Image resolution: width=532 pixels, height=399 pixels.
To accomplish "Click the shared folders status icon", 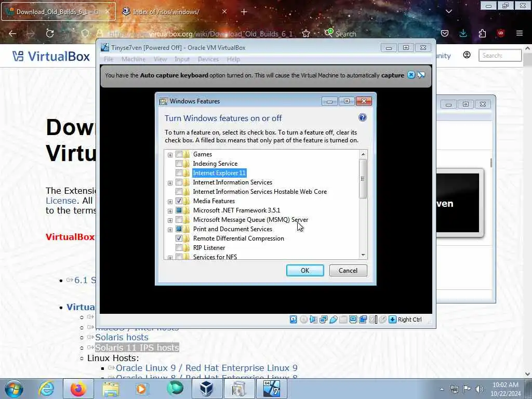I will coord(343,320).
